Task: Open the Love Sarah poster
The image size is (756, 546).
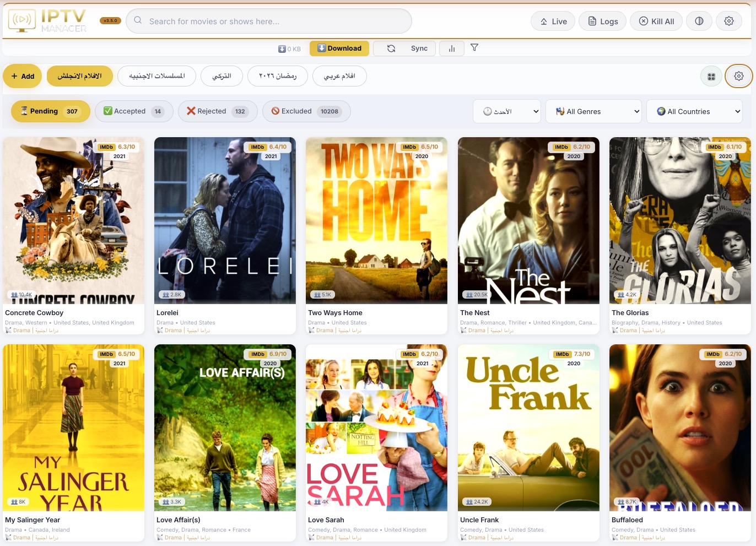Action: pos(376,428)
